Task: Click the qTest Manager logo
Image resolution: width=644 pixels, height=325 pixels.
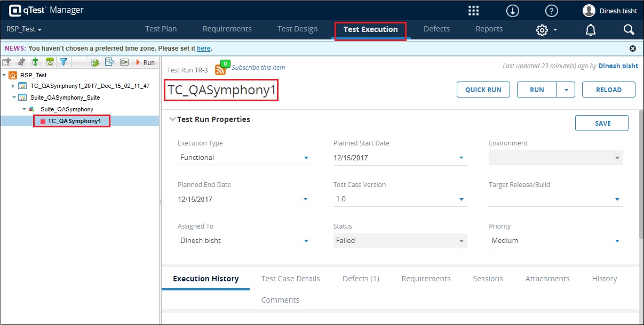Action: (x=46, y=10)
